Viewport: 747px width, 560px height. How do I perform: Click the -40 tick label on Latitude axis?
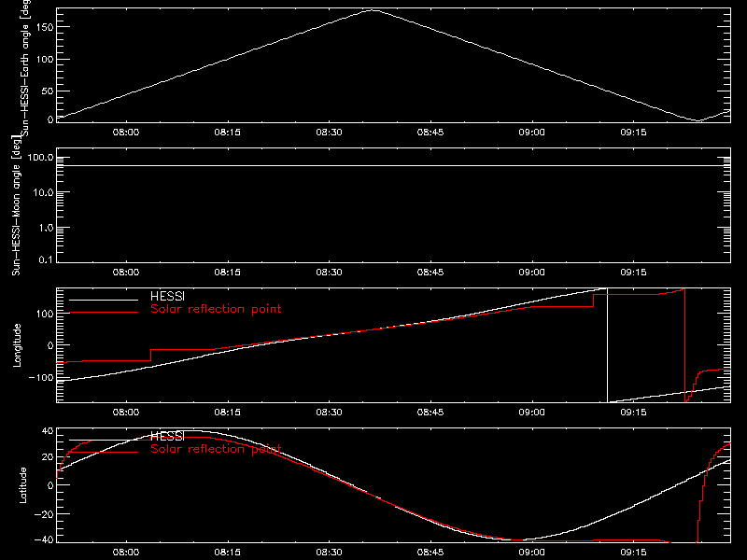point(44,539)
